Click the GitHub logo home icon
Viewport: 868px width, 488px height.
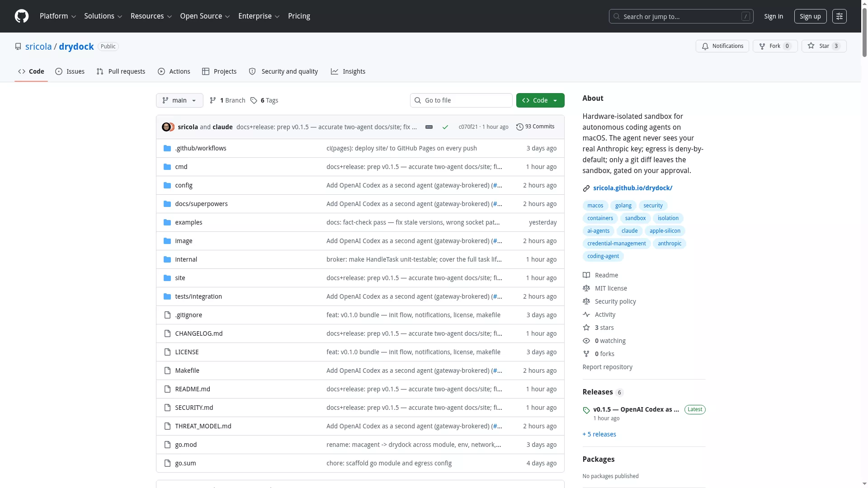click(x=22, y=16)
